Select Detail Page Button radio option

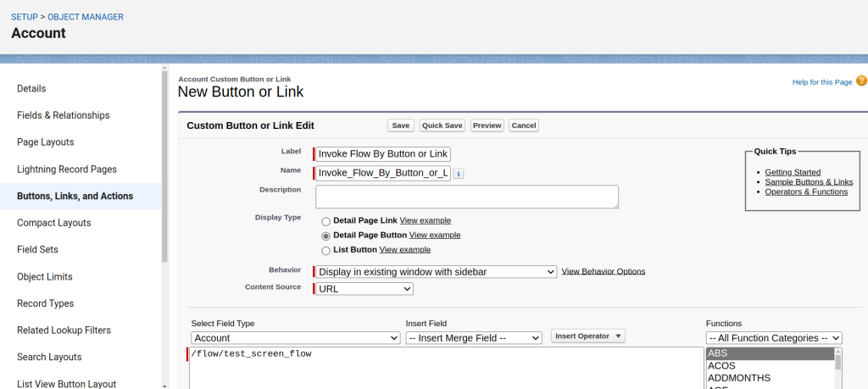(x=326, y=236)
